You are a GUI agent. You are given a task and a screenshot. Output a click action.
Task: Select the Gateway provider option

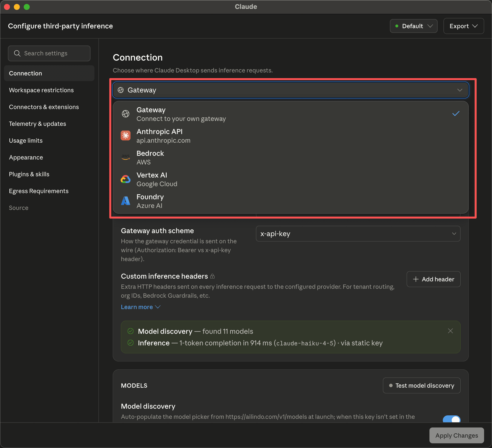[x=291, y=114]
